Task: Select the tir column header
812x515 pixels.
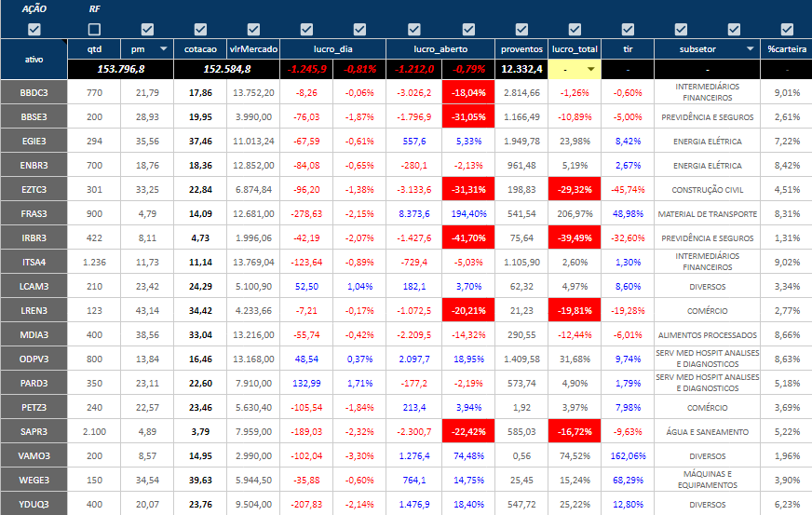Action: 628,49
